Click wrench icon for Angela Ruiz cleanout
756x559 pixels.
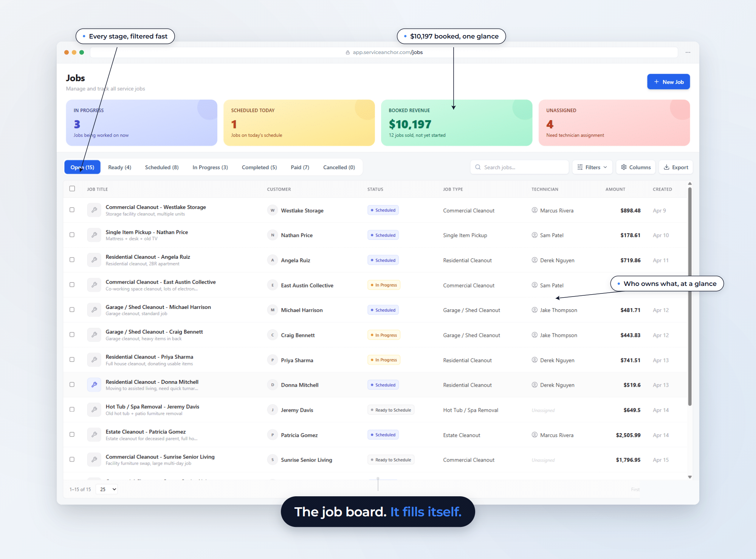point(94,260)
